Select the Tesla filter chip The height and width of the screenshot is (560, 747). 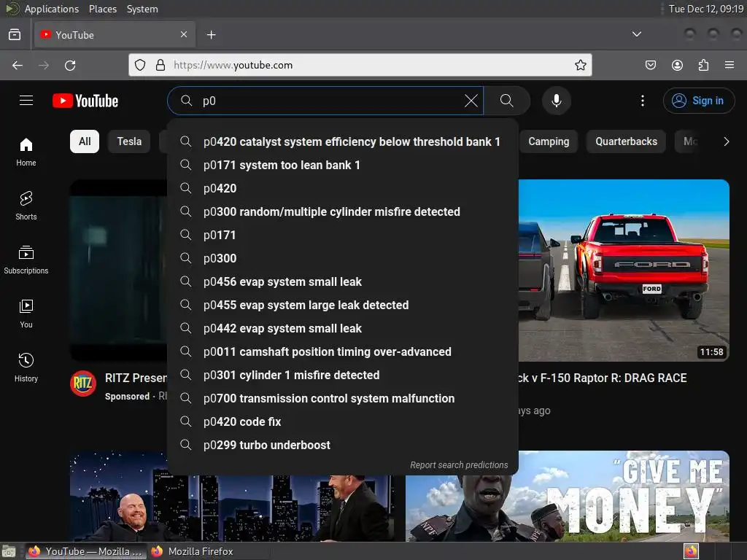pyautogui.click(x=130, y=141)
